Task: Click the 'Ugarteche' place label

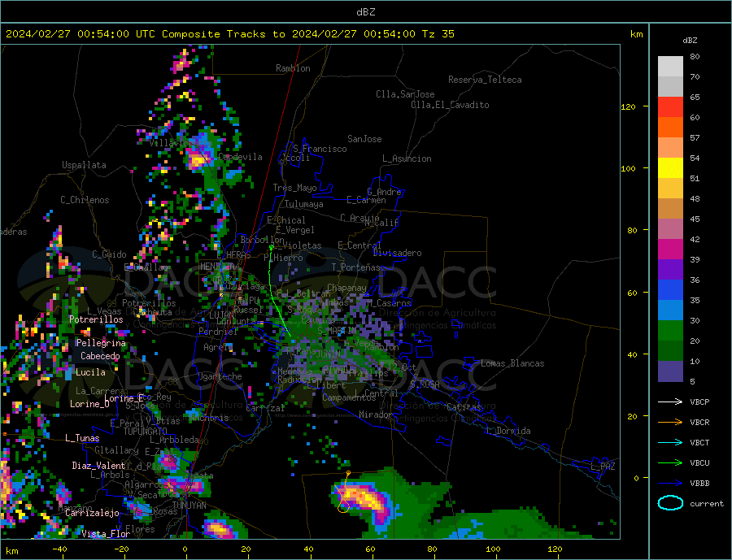Action: (220, 376)
